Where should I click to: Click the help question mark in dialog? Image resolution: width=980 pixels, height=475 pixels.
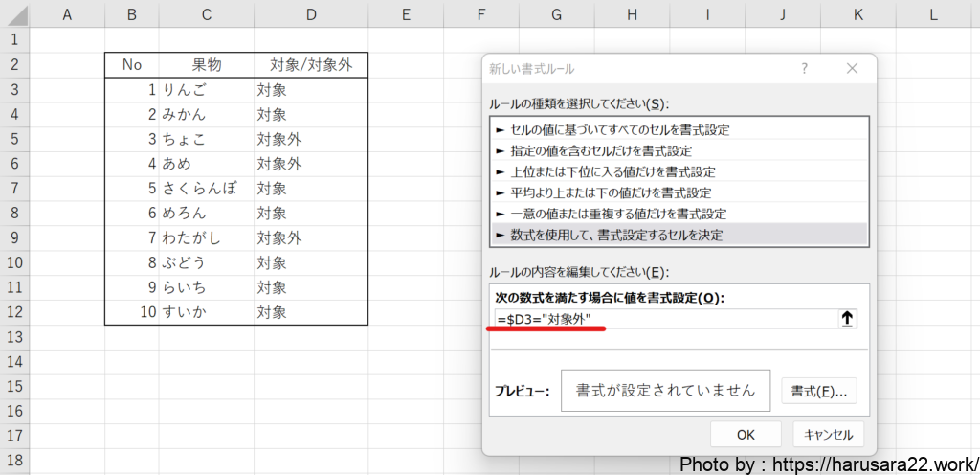point(805,69)
